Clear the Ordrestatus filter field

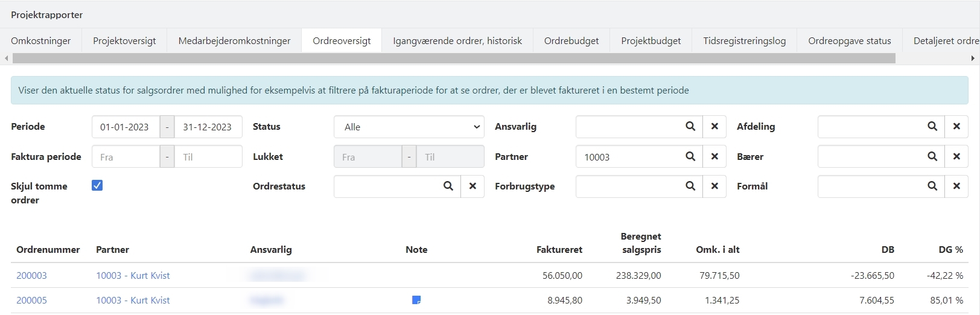(x=472, y=186)
